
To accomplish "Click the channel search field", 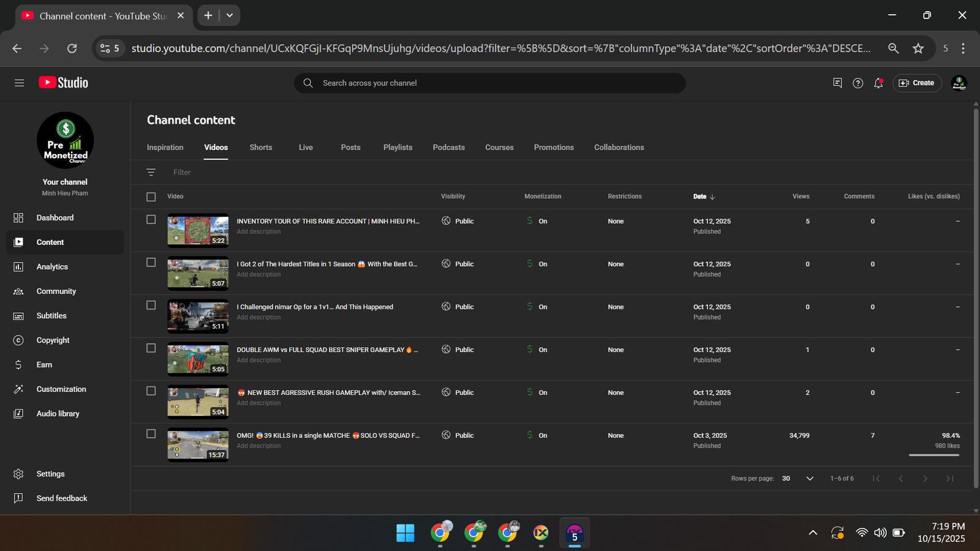I will coord(490,83).
